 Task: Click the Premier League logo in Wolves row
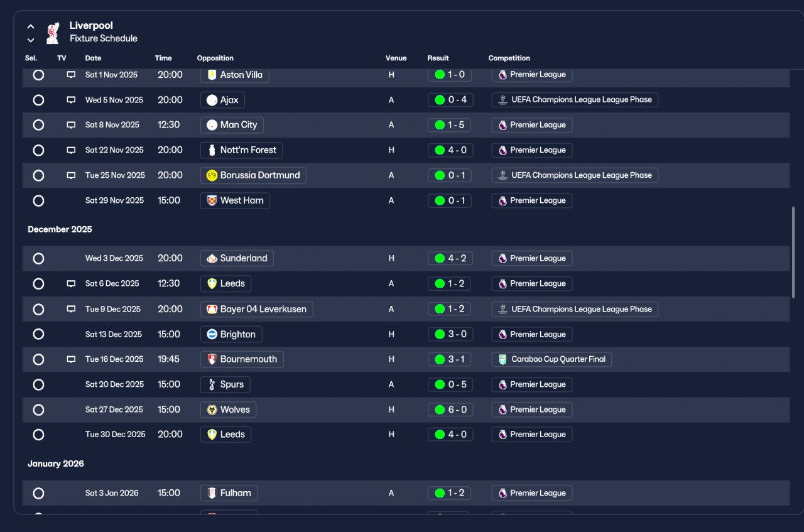503,410
